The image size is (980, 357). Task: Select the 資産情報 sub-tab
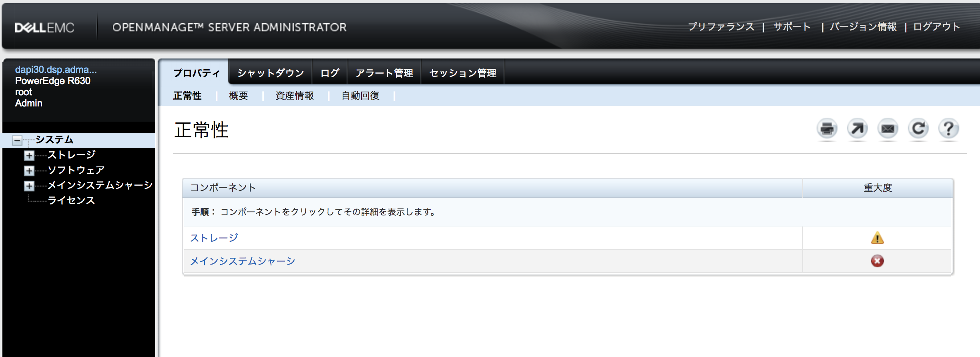pos(295,96)
